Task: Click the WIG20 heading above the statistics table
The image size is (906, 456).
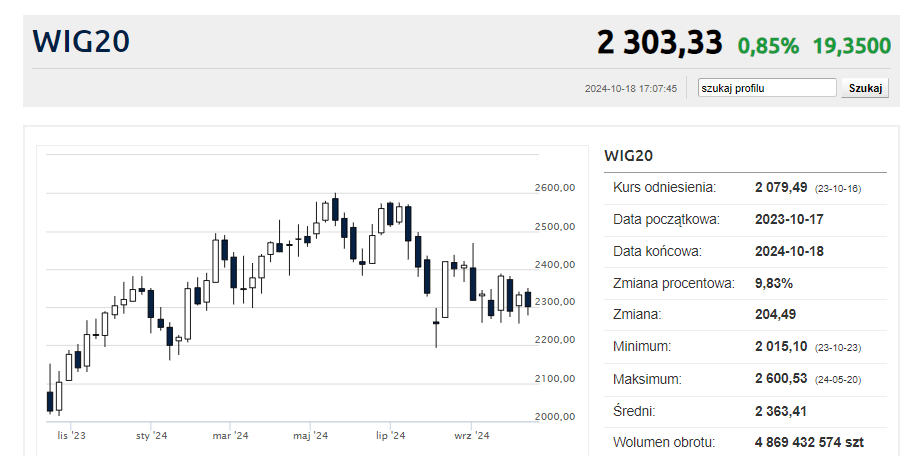Action: coord(629,155)
